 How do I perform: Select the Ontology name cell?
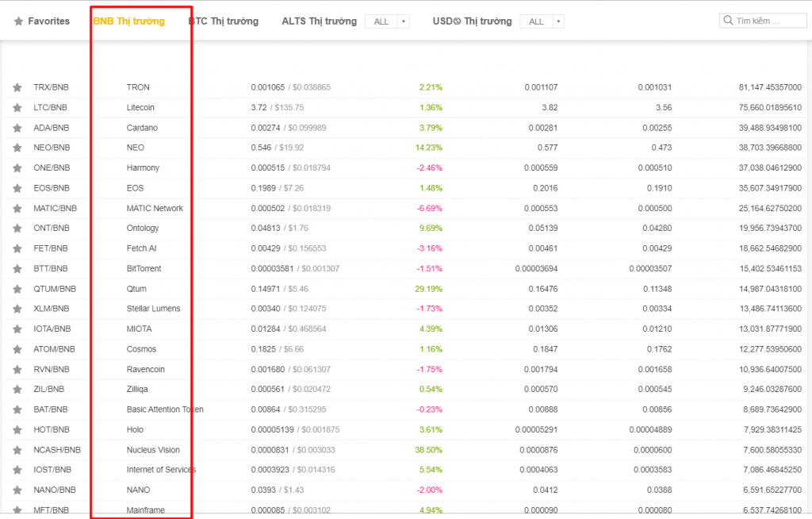143,228
